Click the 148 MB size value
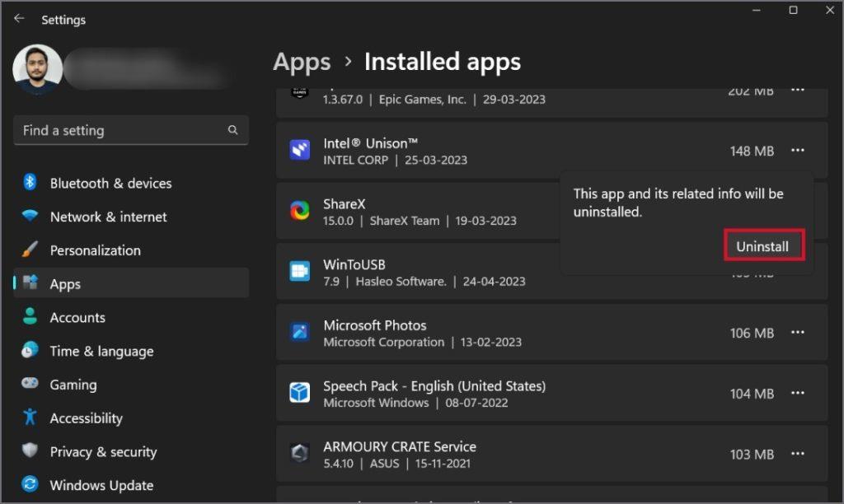This screenshot has height=504, width=844. [x=752, y=152]
